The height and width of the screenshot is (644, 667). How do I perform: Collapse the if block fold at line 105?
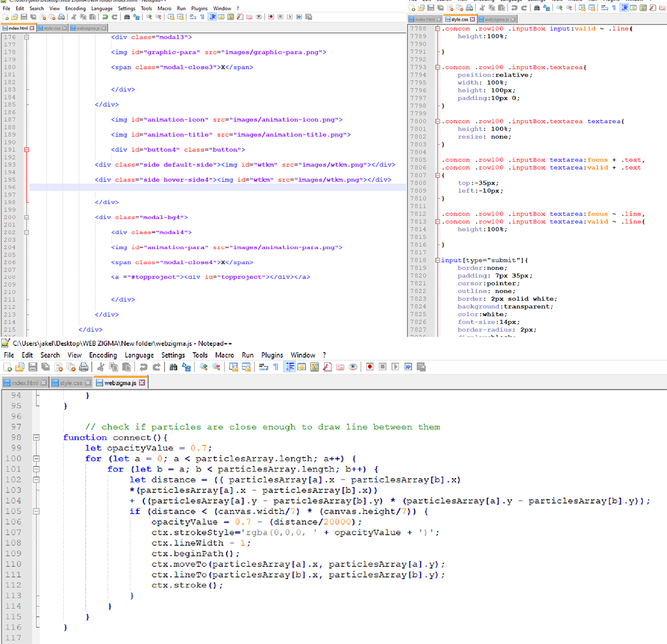36,511
